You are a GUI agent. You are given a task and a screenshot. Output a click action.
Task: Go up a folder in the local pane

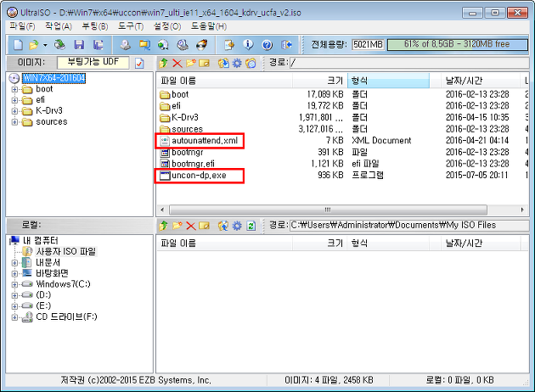click(163, 226)
